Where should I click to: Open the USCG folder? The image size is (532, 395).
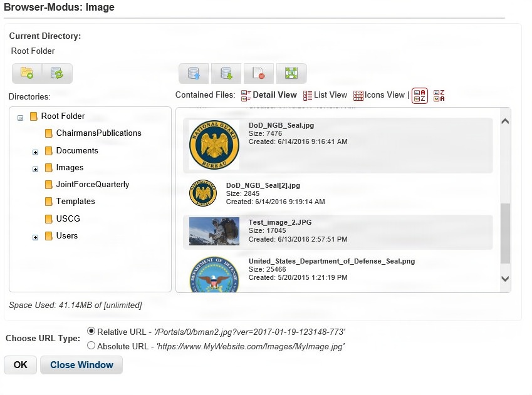pyautogui.click(x=68, y=218)
